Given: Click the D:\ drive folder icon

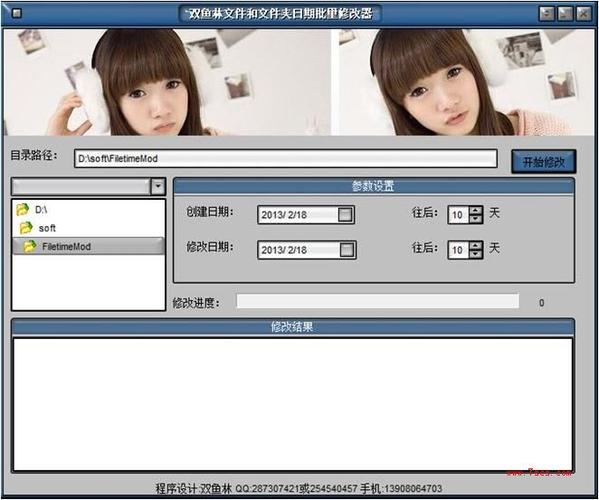Looking at the screenshot, I should (x=23, y=209).
